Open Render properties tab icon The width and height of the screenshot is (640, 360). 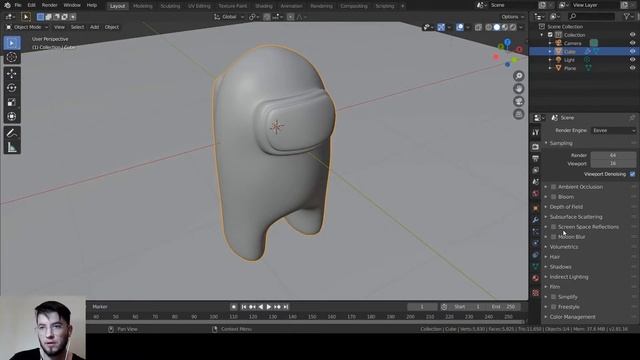point(536,147)
